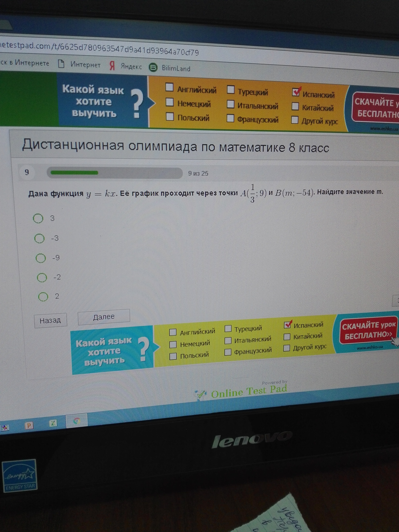Click the colorful flower taskbar icon

[4, 428]
